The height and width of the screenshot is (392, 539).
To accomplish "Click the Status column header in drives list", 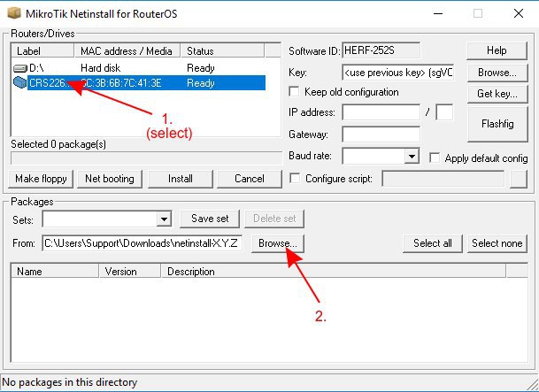I will tap(222, 50).
